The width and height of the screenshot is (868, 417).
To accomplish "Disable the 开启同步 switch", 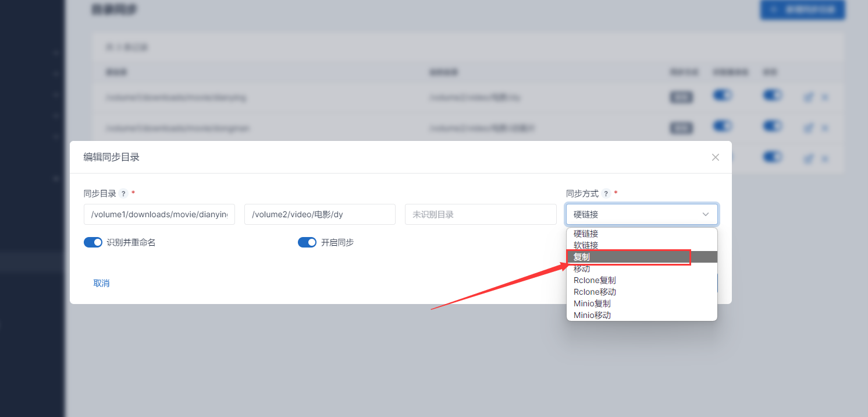I will point(307,242).
